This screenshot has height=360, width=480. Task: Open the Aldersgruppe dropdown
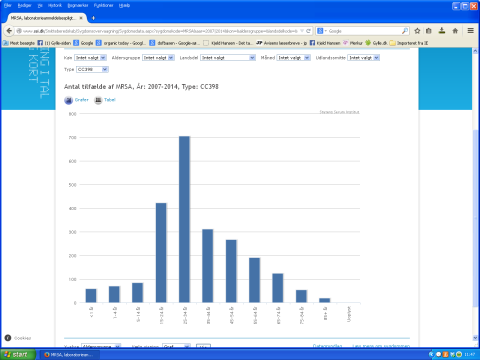pos(158,58)
